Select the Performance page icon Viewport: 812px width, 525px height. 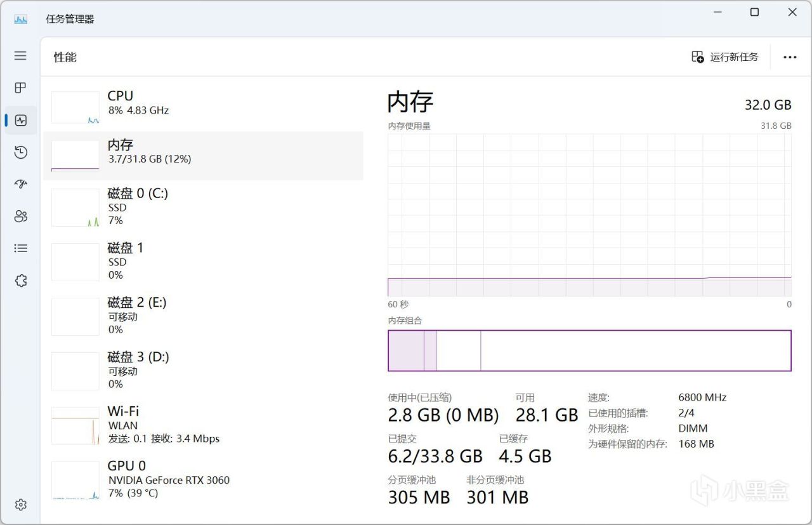(x=20, y=120)
